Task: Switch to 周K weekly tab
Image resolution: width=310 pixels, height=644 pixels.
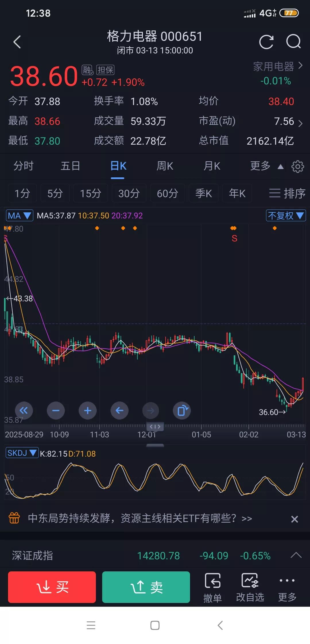Action: (165, 166)
